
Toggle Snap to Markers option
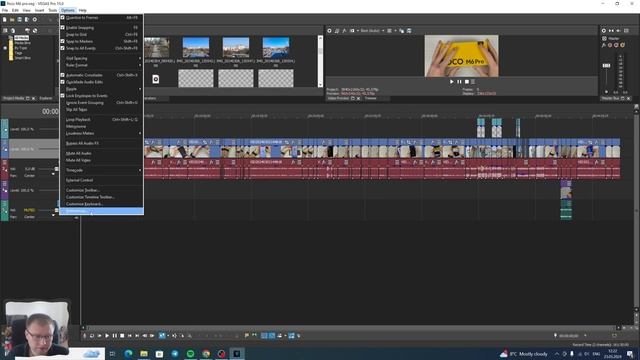[x=101, y=41]
